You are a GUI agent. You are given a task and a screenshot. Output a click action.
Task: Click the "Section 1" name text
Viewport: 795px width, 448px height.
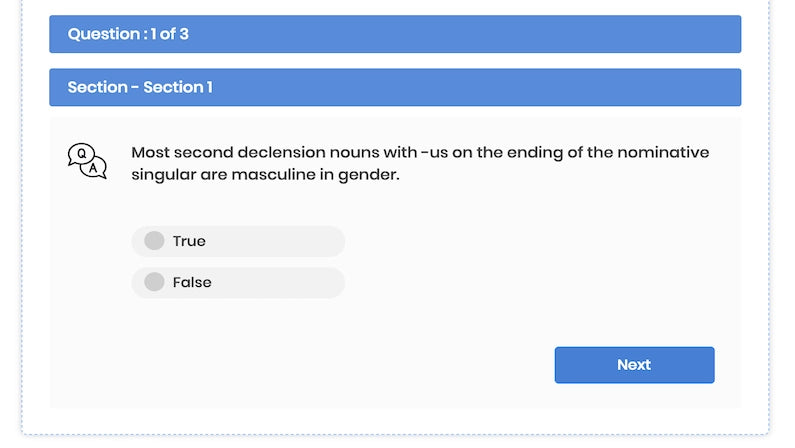point(178,87)
